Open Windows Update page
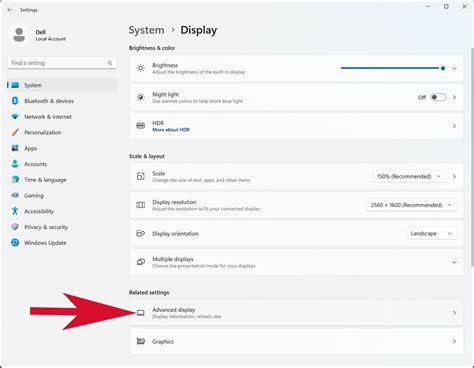This screenshot has height=368, width=474. click(62, 242)
